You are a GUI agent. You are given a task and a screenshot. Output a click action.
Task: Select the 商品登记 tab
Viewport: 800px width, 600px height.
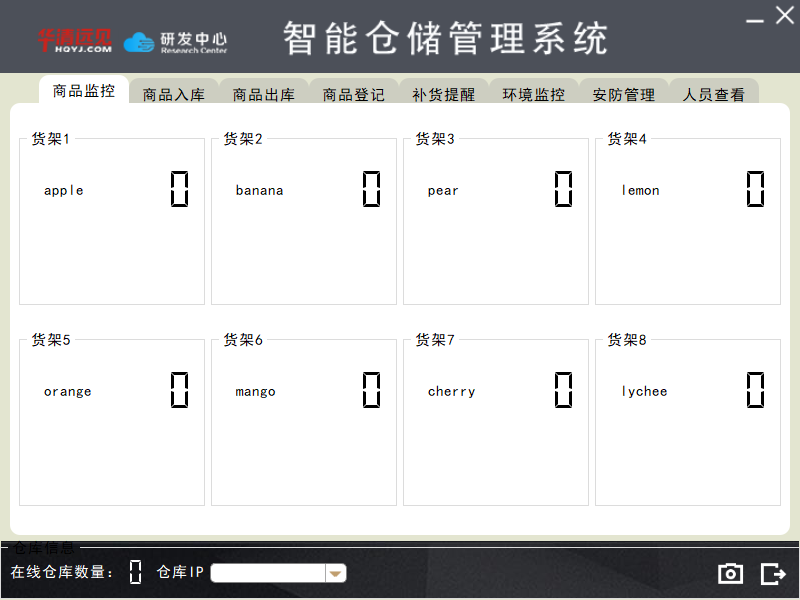pyautogui.click(x=354, y=95)
